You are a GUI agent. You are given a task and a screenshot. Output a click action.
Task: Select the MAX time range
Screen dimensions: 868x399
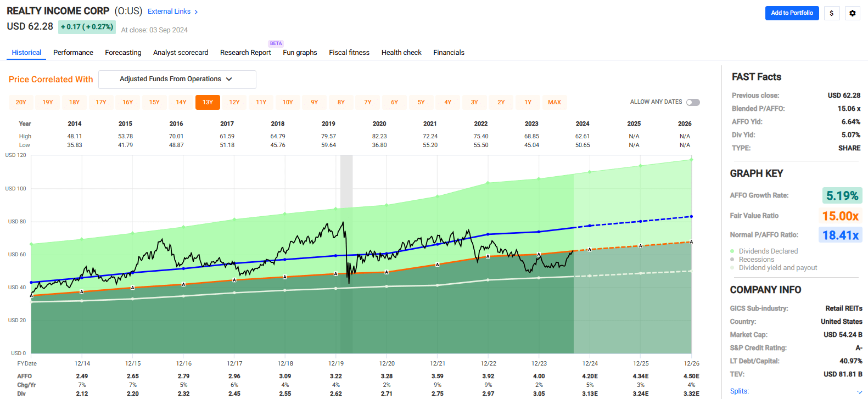(x=555, y=102)
